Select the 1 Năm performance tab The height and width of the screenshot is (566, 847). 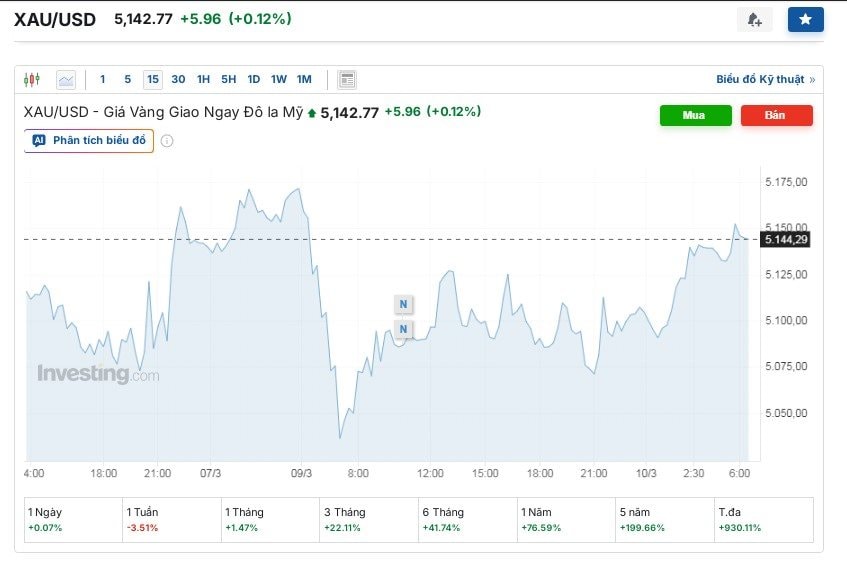tap(566, 518)
